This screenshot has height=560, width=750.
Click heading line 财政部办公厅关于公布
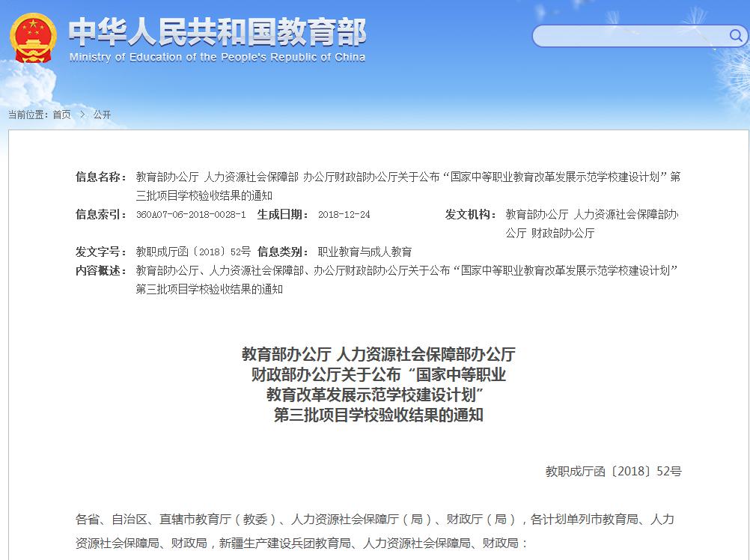(x=378, y=374)
